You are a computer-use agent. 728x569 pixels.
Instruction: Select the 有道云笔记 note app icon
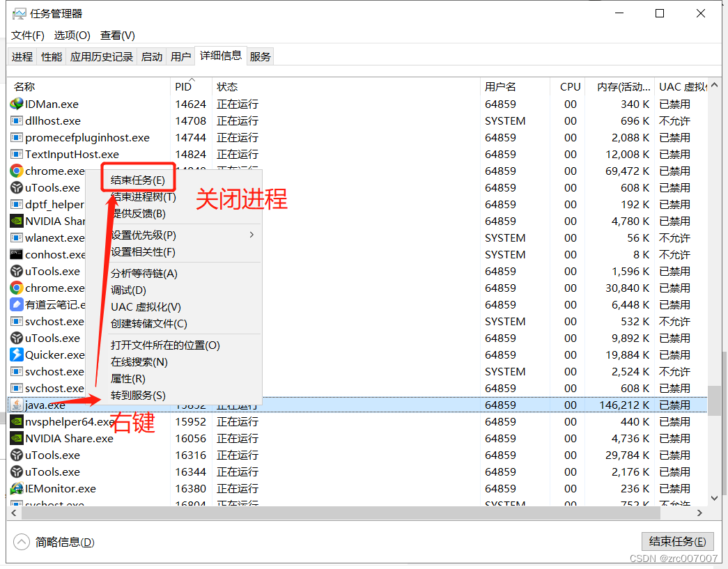click(x=17, y=304)
